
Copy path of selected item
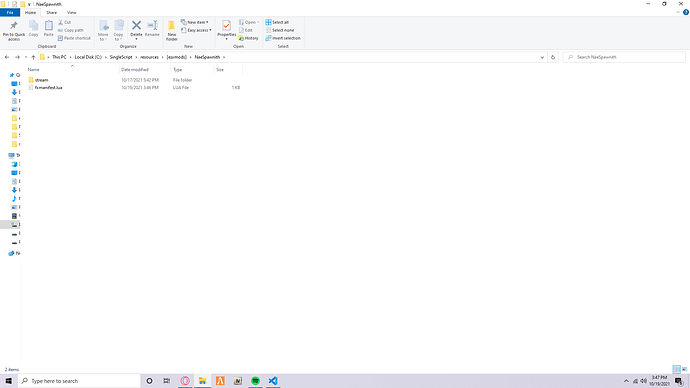[71, 30]
